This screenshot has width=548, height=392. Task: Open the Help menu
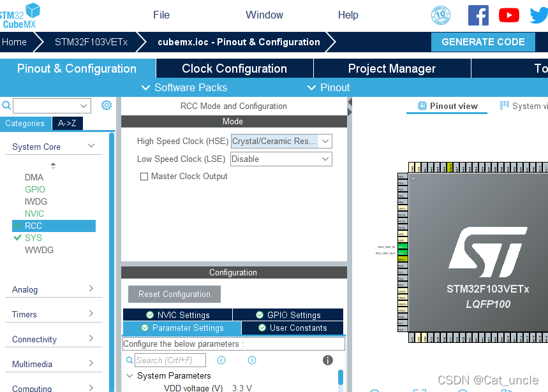pos(348,15)
